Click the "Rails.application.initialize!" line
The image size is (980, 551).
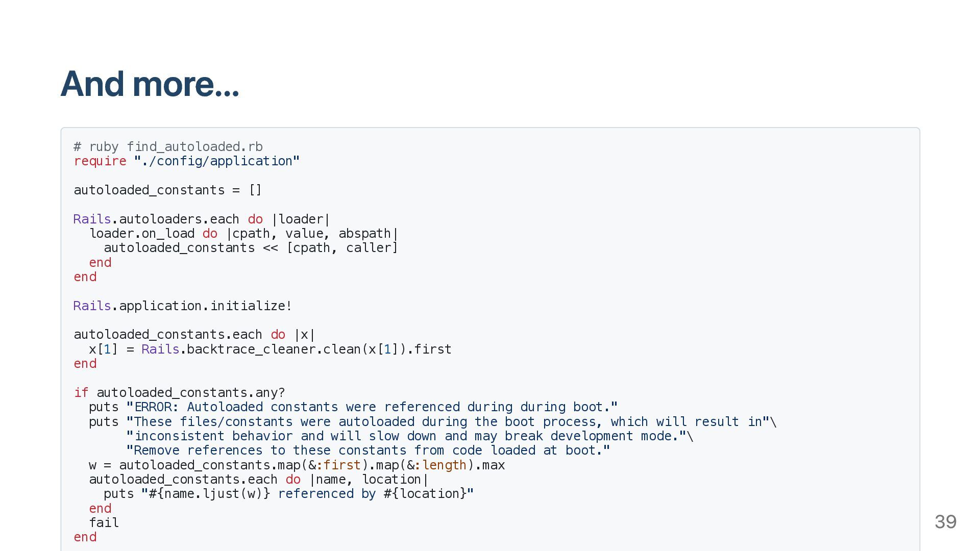pos(182,306)
